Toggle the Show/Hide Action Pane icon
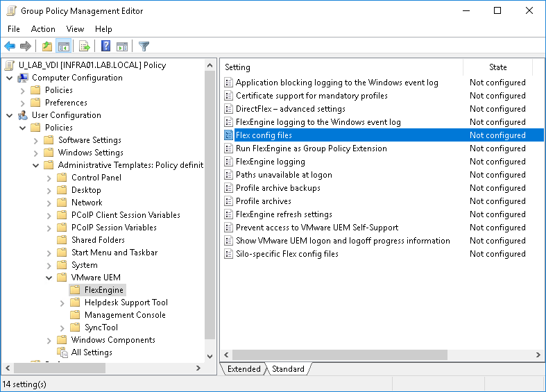This screenshot has height=392, width=546. pyautogui.click(x=122, y=46)
